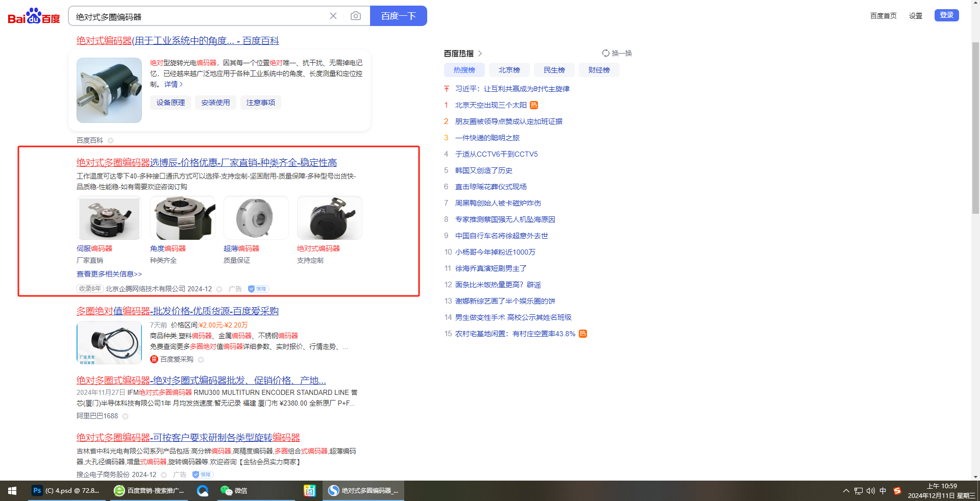Open hot topic 徐海乔真演短剧男主了

pyautogui.click(x=491, y=268)
